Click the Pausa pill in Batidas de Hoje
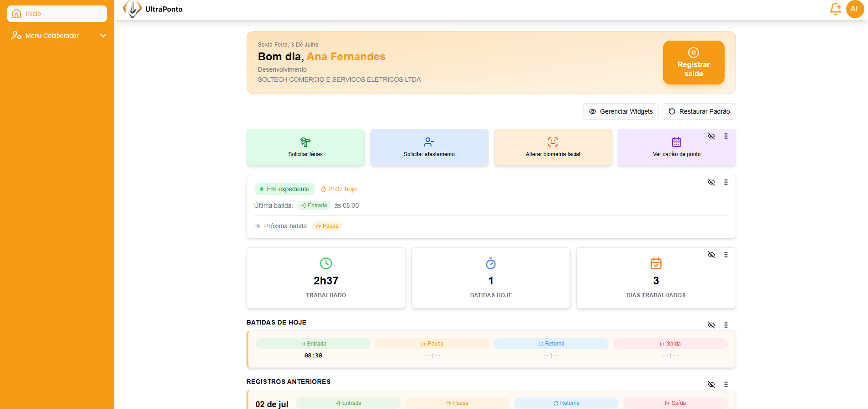The height and width of the screenshot is (409, 868). click(x=432, y=344)
